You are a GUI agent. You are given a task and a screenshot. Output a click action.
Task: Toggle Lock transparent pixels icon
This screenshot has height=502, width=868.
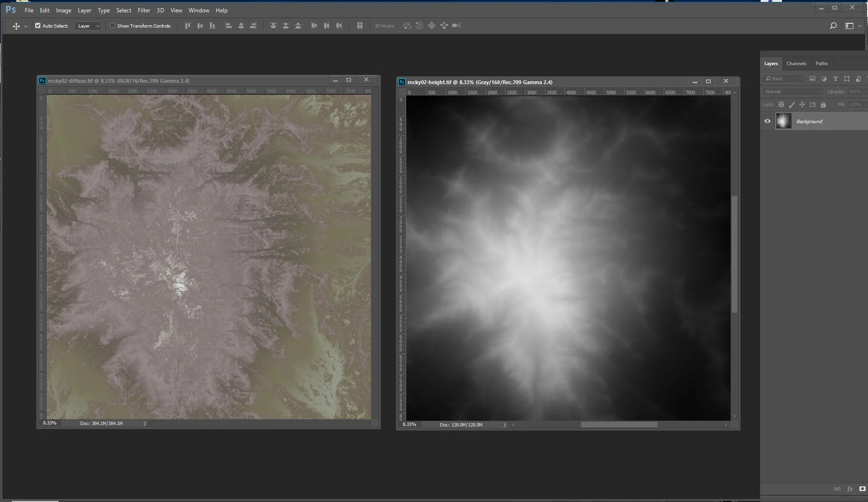pyautogui.click(x=781, y=104)
